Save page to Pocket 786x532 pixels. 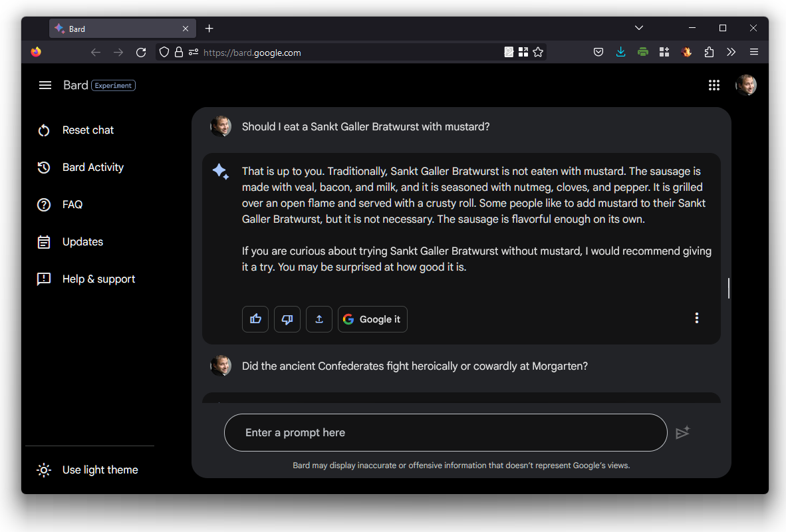tap(598, 52)
